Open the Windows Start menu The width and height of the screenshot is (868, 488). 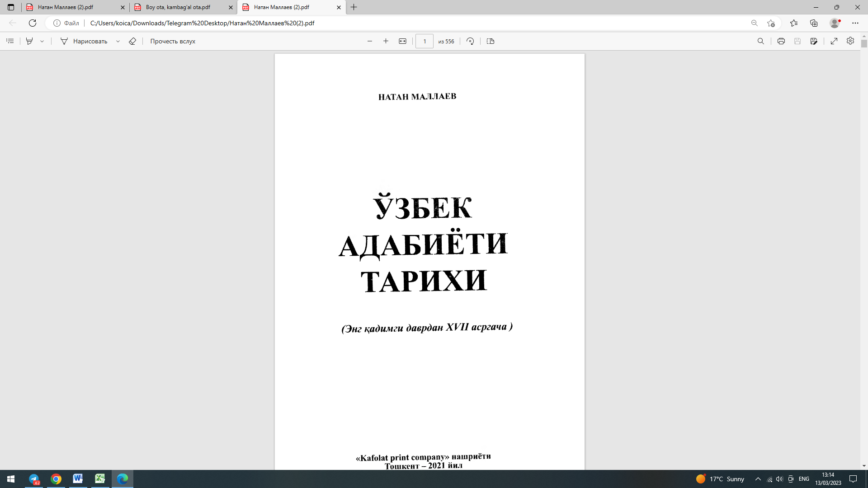click(x=11, y=479)
